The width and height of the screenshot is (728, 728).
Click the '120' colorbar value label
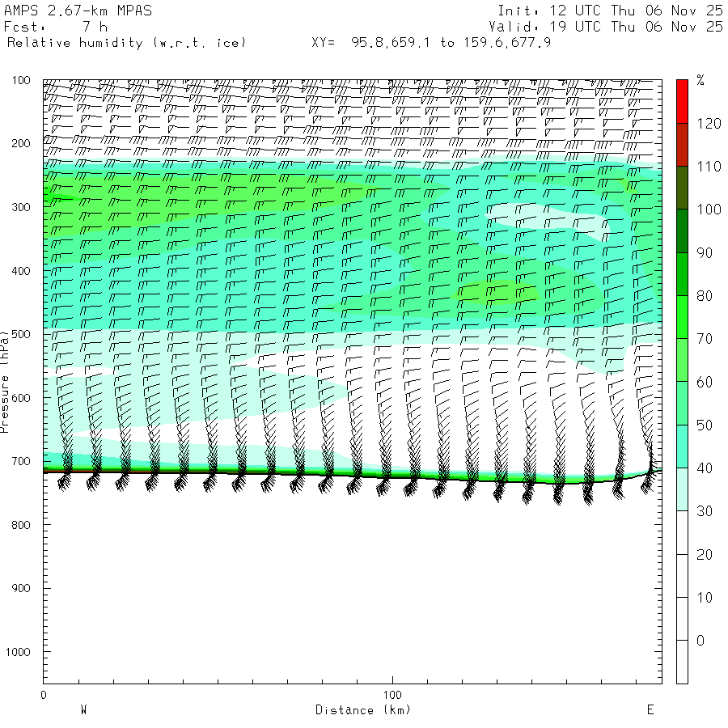click(x=709, y=124)
